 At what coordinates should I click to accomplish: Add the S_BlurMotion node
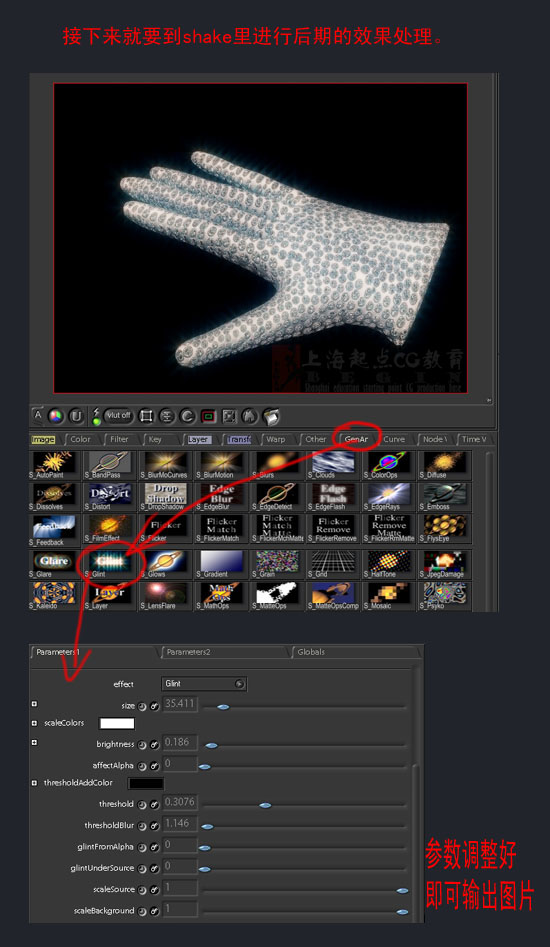(221, 465)
